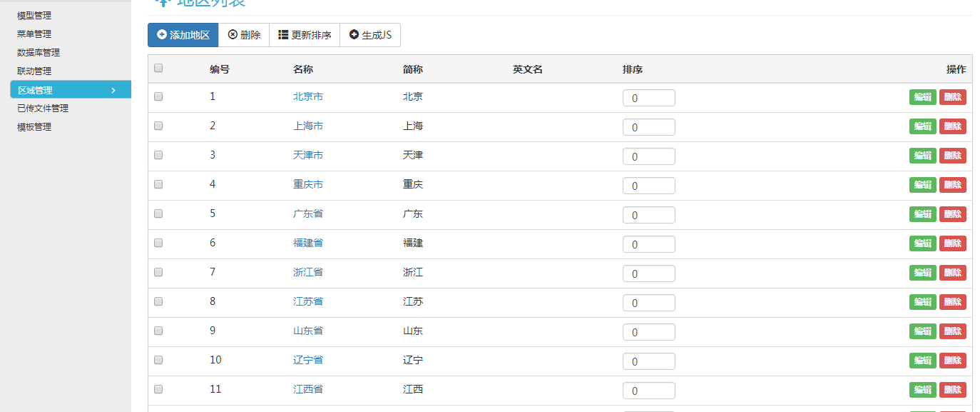This screenshot has height=412, width=980.
Task: Click the sort order input field for 江苏省
Action: (x=648, y=303)
